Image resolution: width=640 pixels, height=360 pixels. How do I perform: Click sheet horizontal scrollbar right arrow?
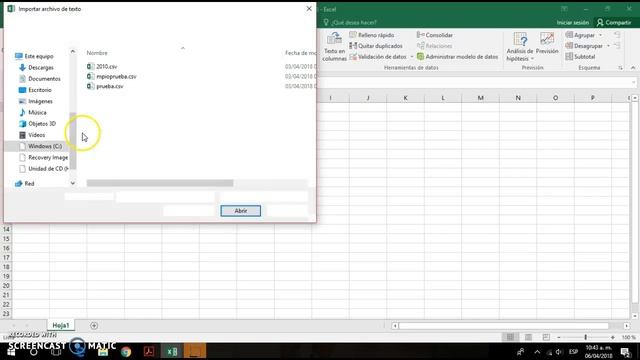pyautogui.click(x=627, y=326)
